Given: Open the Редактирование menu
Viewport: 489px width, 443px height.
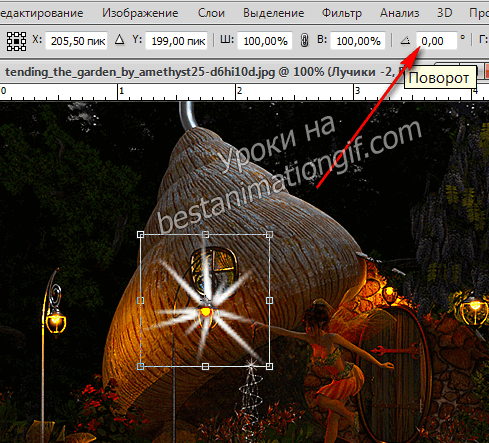Looking at the screenshot, I should tap(42, 13).
